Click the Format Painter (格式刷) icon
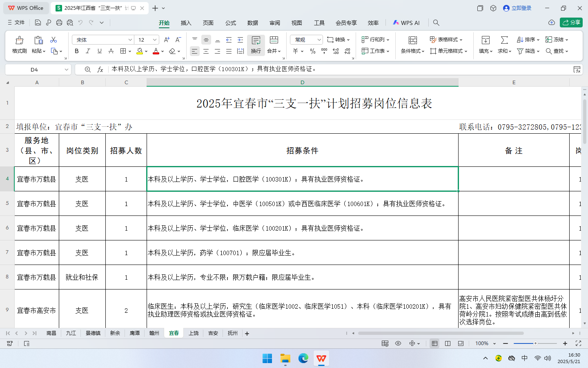Image resolution: width=588 pixels, height=368 pixels. 19,40
